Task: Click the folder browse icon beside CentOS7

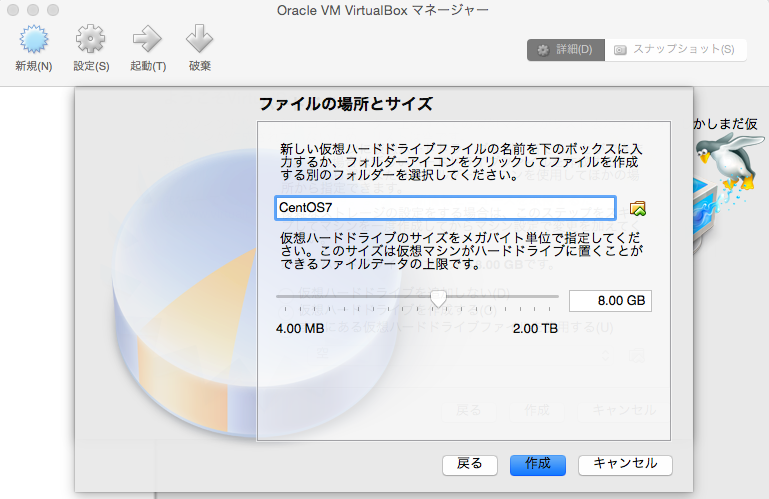Action: pos(638,209)
